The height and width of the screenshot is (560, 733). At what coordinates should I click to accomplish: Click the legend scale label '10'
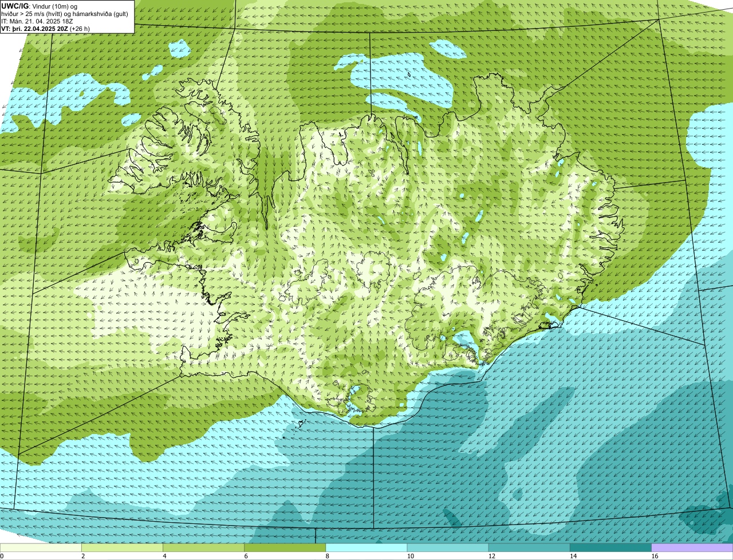tap(411, 556)
